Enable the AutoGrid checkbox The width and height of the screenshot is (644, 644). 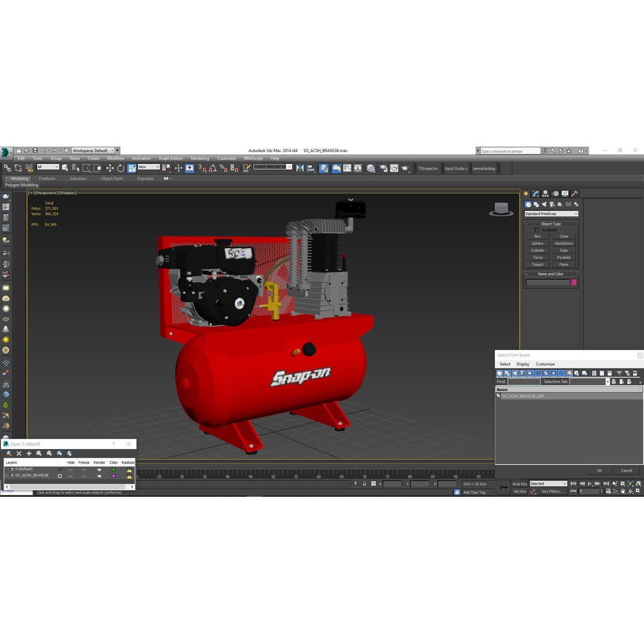point(537,230)
